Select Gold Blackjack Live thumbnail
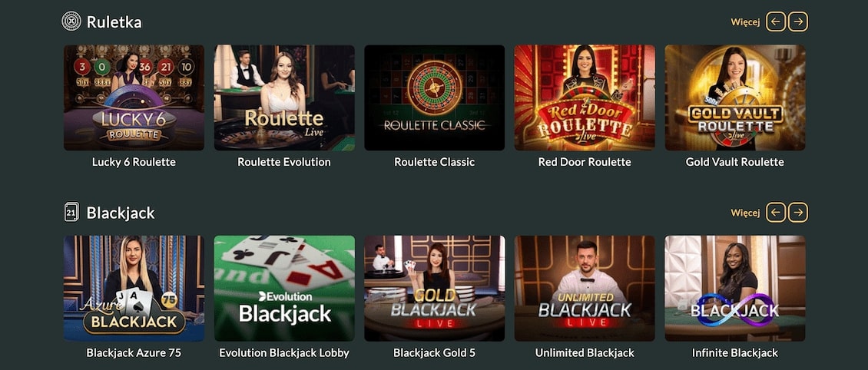868x370 pixels. pos(434,289)
